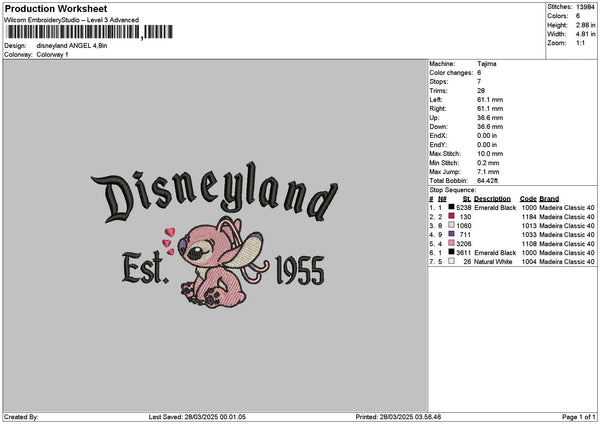
Task: Click the 'Code' column header
Action: 528,199
